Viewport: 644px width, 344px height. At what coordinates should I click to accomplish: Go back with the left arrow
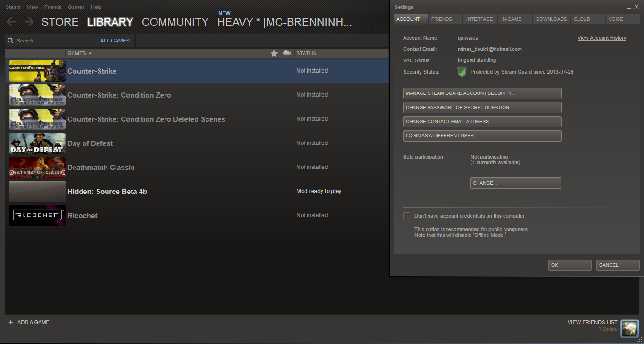click(x=11, y=22)
